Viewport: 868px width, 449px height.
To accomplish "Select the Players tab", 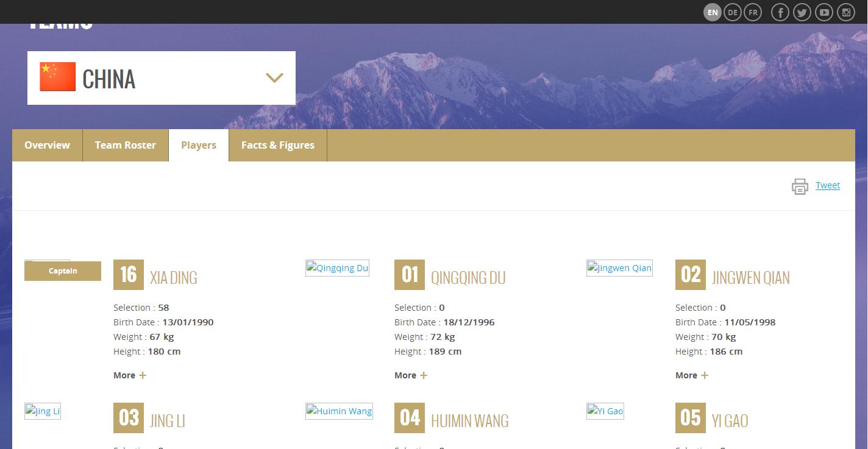I will click(x=199, y=145).
